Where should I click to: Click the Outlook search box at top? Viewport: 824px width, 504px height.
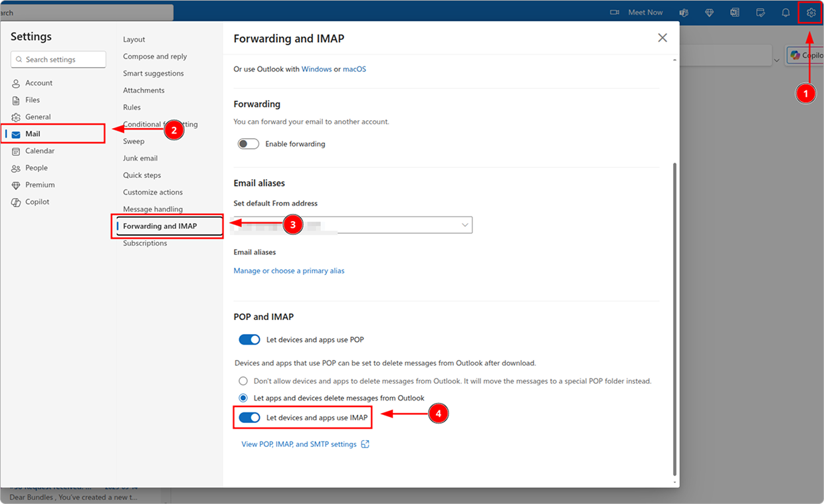pyautogui.click(x=86, y=13)
